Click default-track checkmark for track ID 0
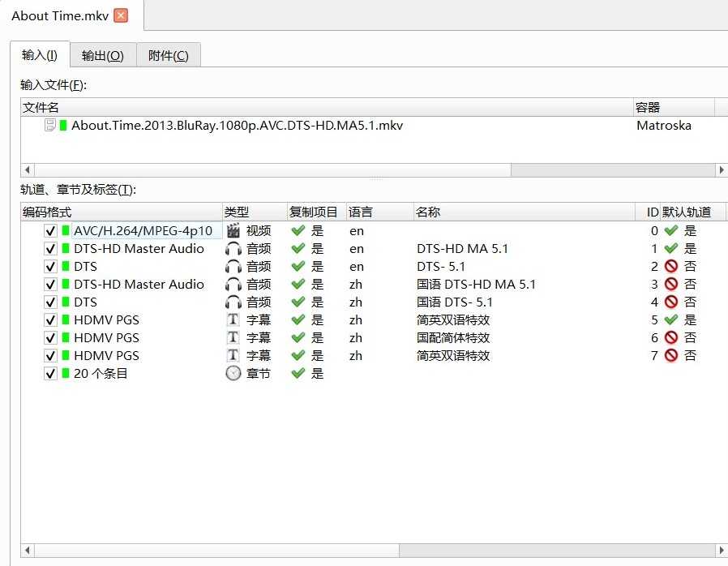The image size is (728, 566). click(671, 230)
